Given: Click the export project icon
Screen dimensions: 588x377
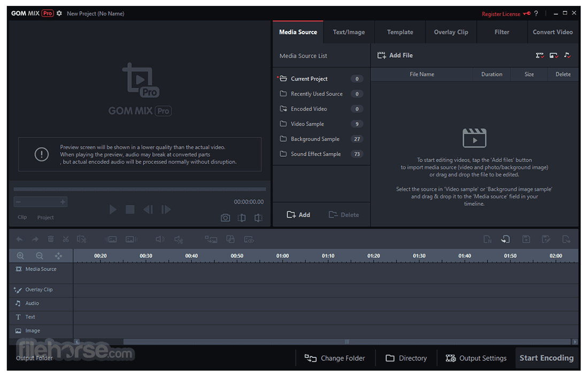Looking at the screenshot, I should pyautogui.click(x=566, y=240).
